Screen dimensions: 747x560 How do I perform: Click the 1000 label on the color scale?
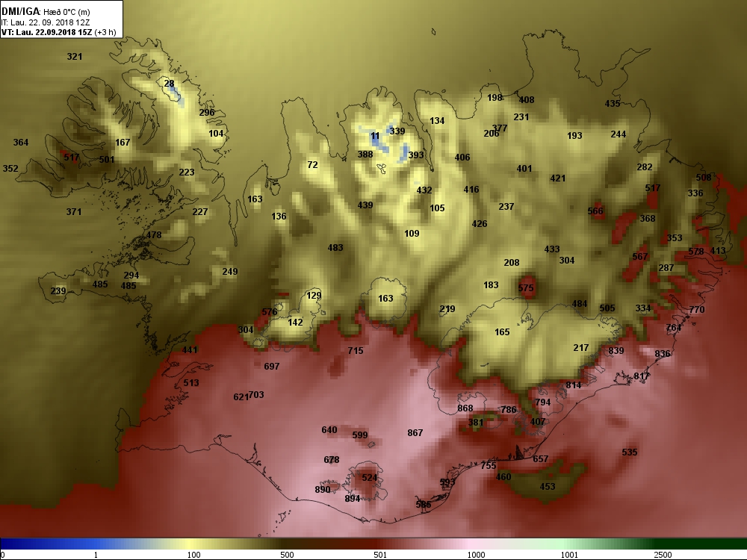tap(476, 555)
